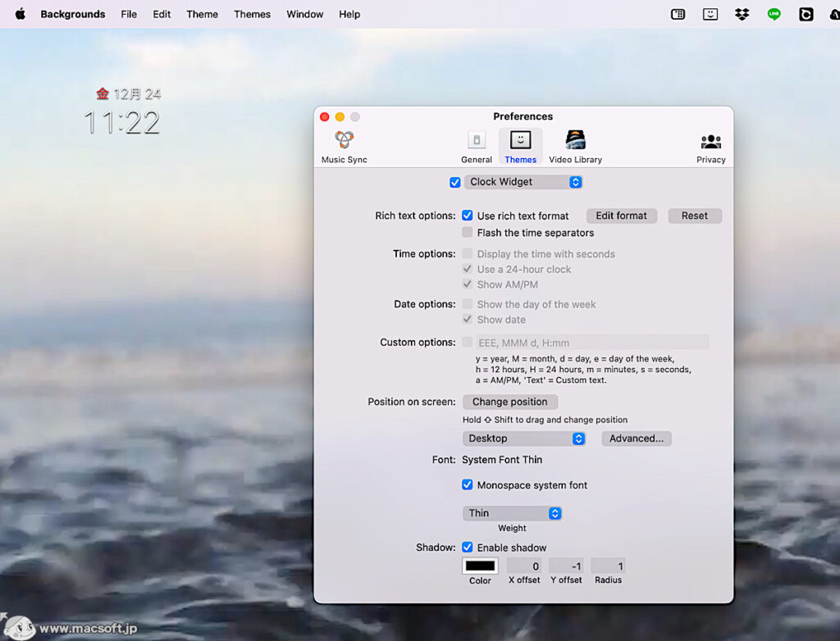Click the 11:22 desktop clock widget
This screenshot has width=840, height=641.
click(x=122, y=122)
